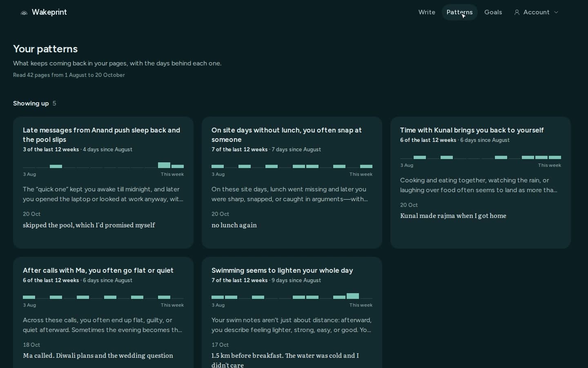Open 'After calls with Ma' pattern title
Screen dimensions: 588x368
98,270
